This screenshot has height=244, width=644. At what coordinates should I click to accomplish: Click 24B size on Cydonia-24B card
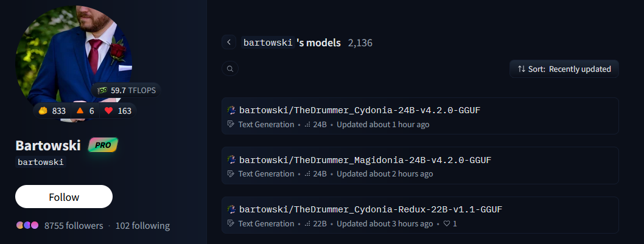click(x=315, y=125)
